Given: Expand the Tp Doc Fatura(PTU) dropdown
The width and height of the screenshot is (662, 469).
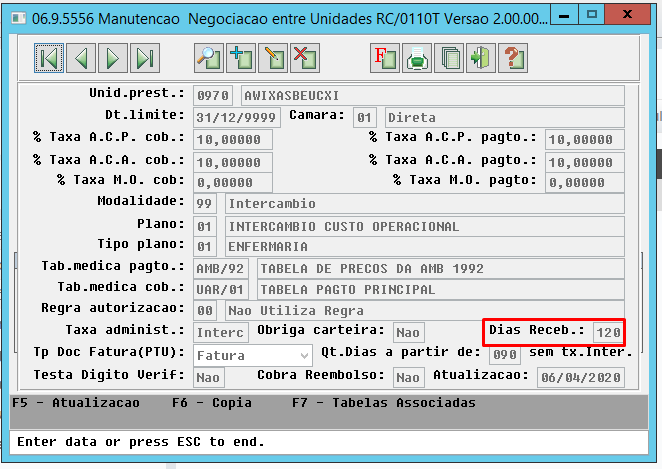Looking at the screenshot, I should coord(304,356).
